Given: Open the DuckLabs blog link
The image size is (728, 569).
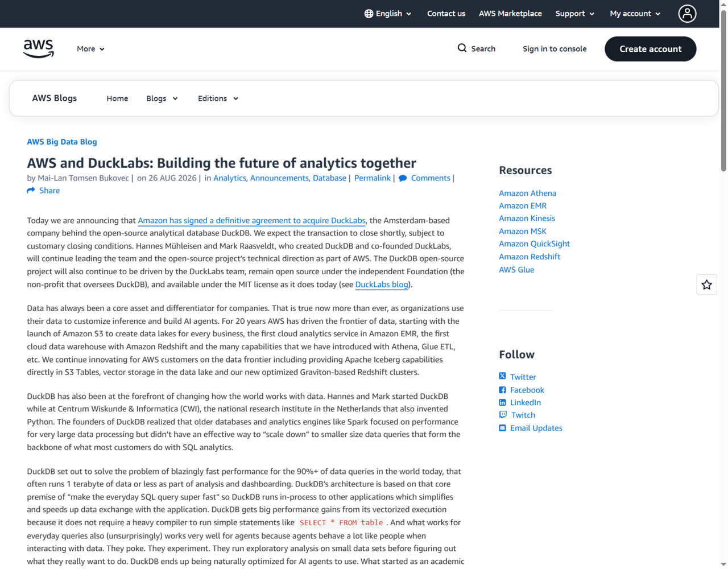Looking at the screenshot, I should tap(382, 284).
